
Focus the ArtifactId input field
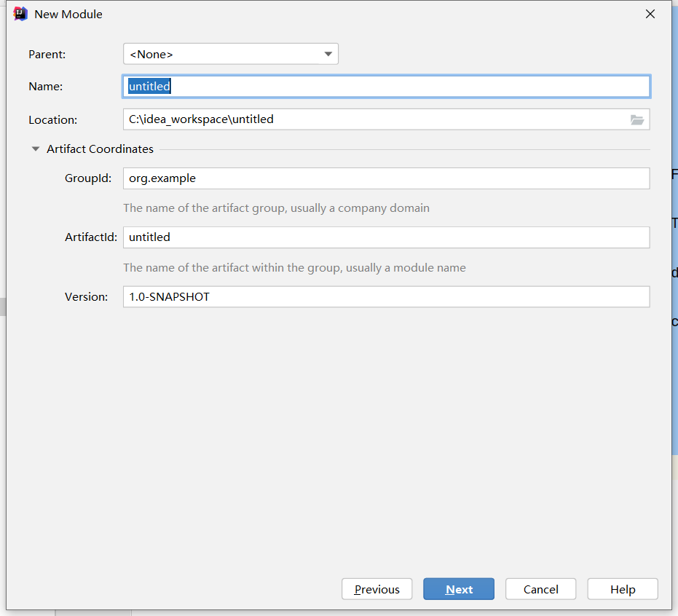click(x=386, y=237)
